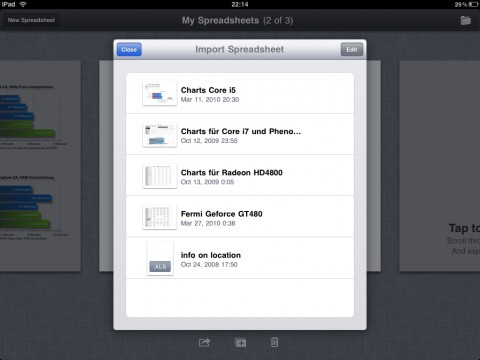
Task: Tap the 22:14 clock in the status bar
Action: 240,4
